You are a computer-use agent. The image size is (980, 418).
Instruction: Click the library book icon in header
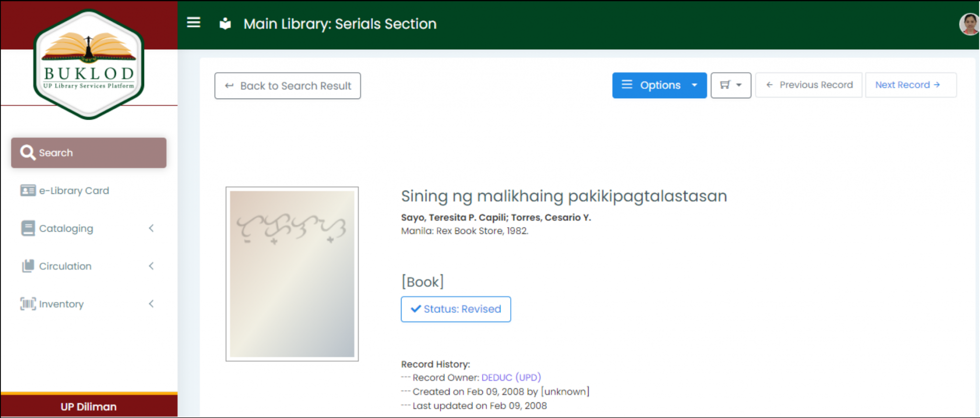tap(225, 23)
